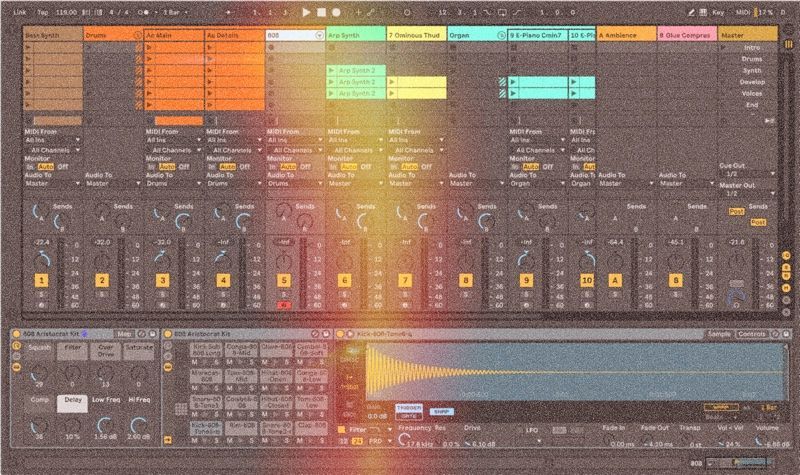Toggle the 808 Aristocrat Kit rack activator
This screenshot has width=800, height=475.
coord(16,334)
